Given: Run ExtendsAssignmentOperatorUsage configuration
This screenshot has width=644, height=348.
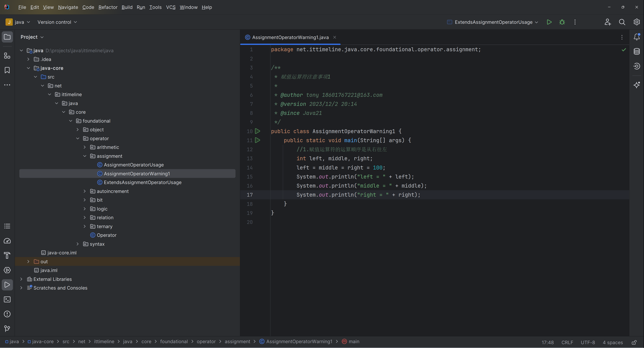Looking at the screenshot, I should tap(549, 22).
